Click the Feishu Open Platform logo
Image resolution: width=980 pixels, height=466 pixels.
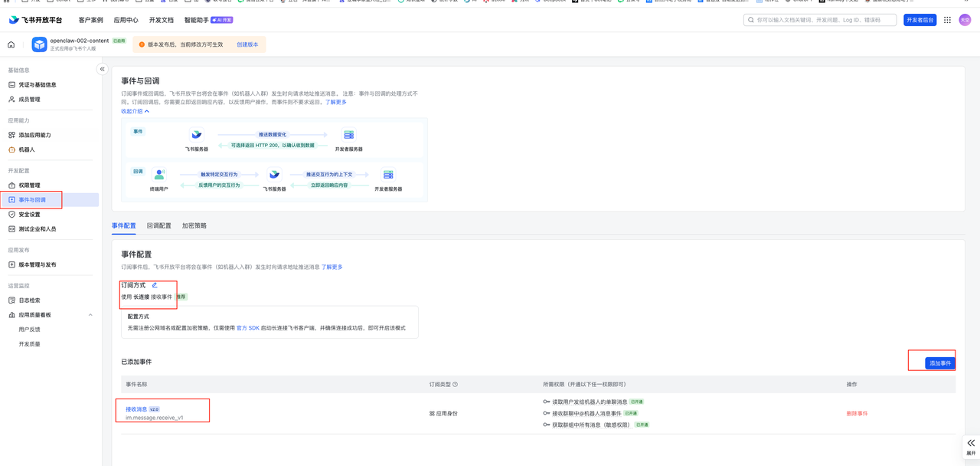(36, 20)
